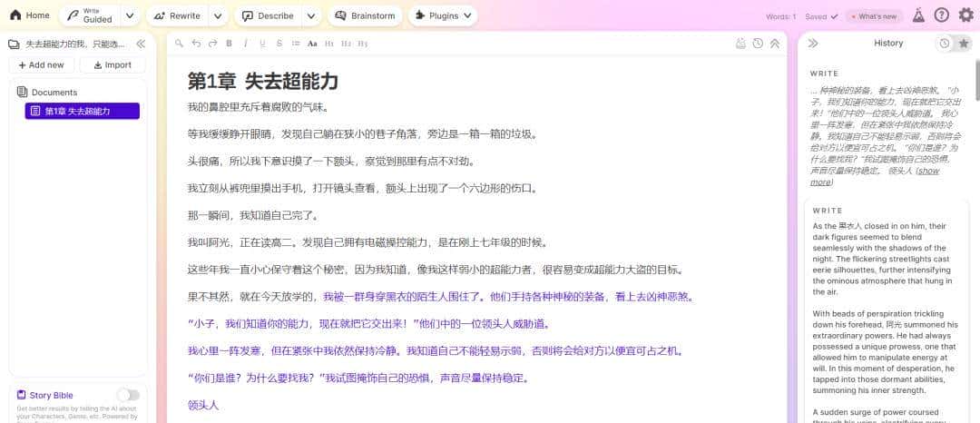
Task: Click the purple text 领头人
Action: pos(203,405)
